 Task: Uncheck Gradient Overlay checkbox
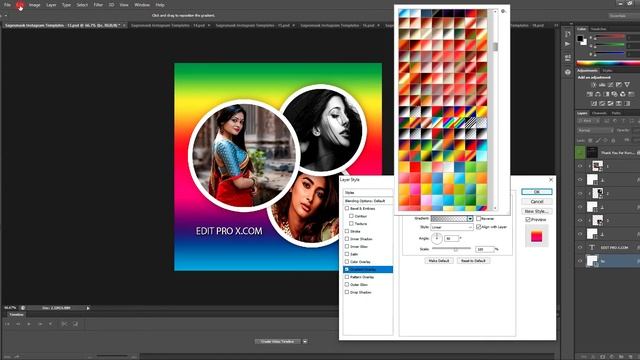(347, 269)
